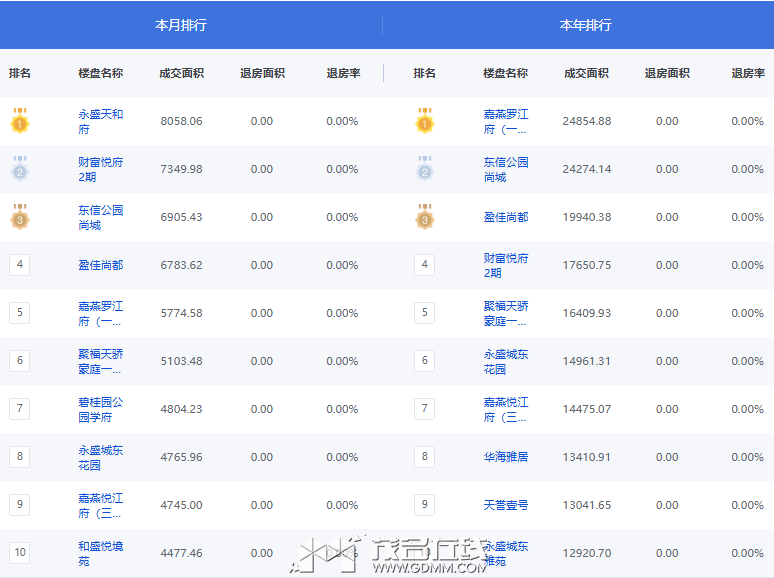Click rank 7 badge in yearly ranking
Viewport: 774px width, 578px height.
[x=425, y=409]
